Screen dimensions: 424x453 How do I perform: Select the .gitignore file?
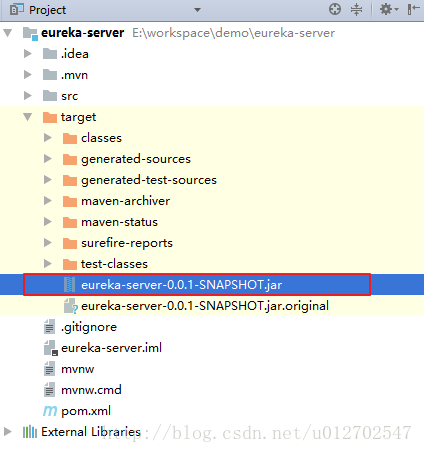(89, 327)
